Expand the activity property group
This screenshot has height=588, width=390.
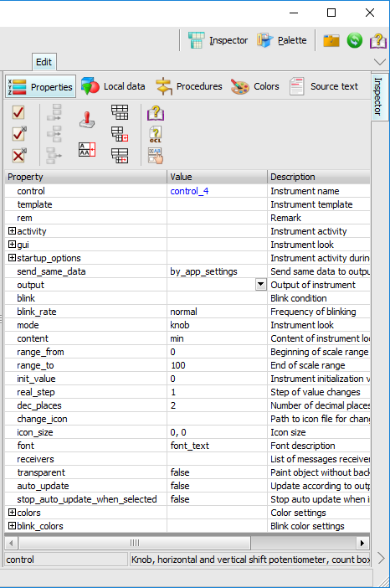tap(12, 231)
